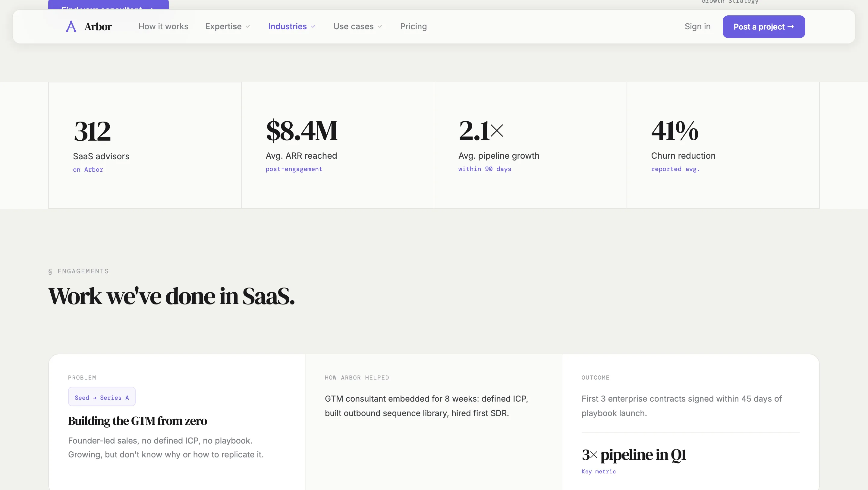Click 'within 90 days' under pipeline growth
868x490 pixels.
click(x=485, y=169)
